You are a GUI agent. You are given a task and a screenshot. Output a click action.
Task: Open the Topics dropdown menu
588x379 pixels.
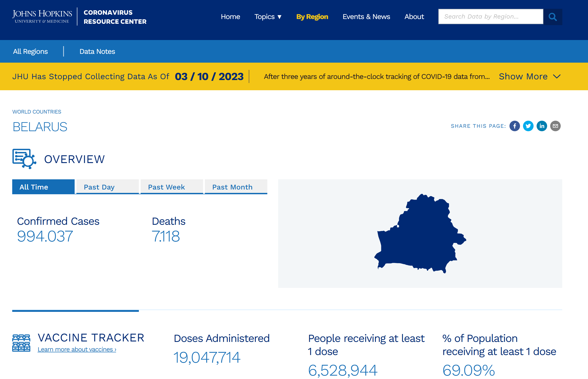[x=268, y=17]
